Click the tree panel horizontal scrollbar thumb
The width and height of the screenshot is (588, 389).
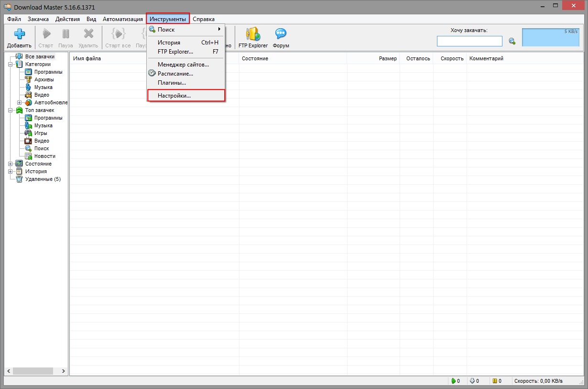coord(33,371)
